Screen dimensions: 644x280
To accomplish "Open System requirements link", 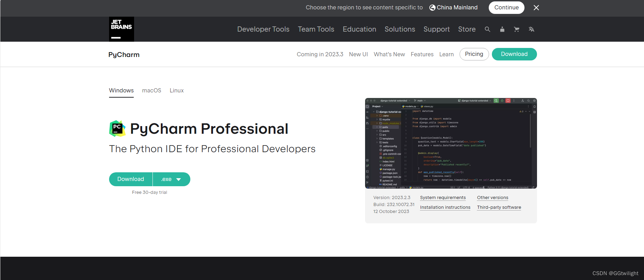I will [x=443, y=198].
